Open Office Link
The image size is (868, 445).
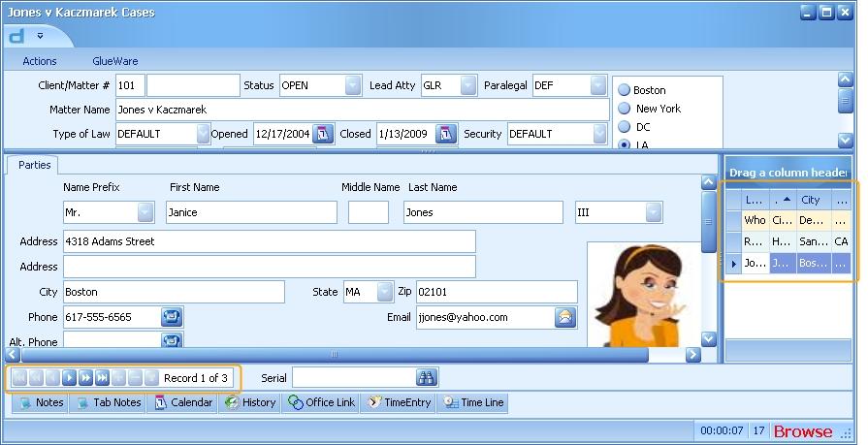tap(322, 402)
